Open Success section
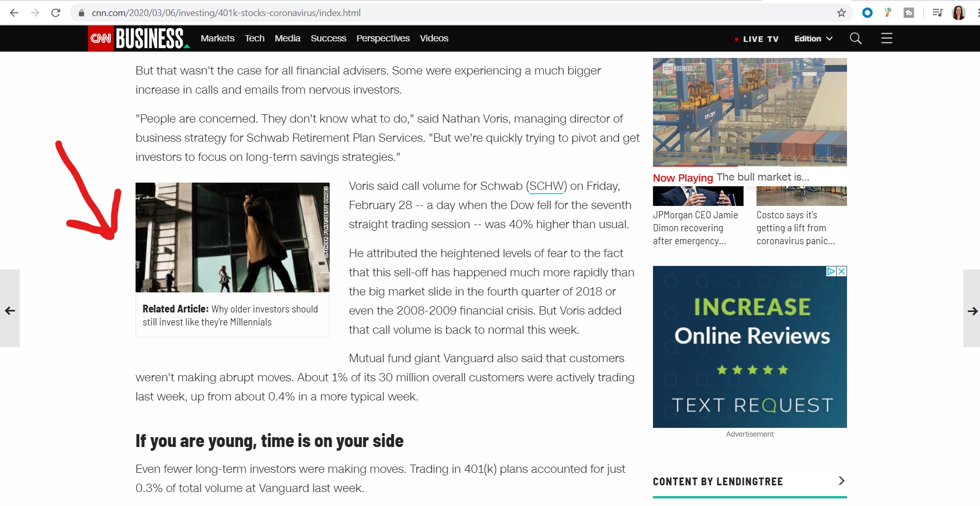The image size is (980, 506). click(329, 38)
